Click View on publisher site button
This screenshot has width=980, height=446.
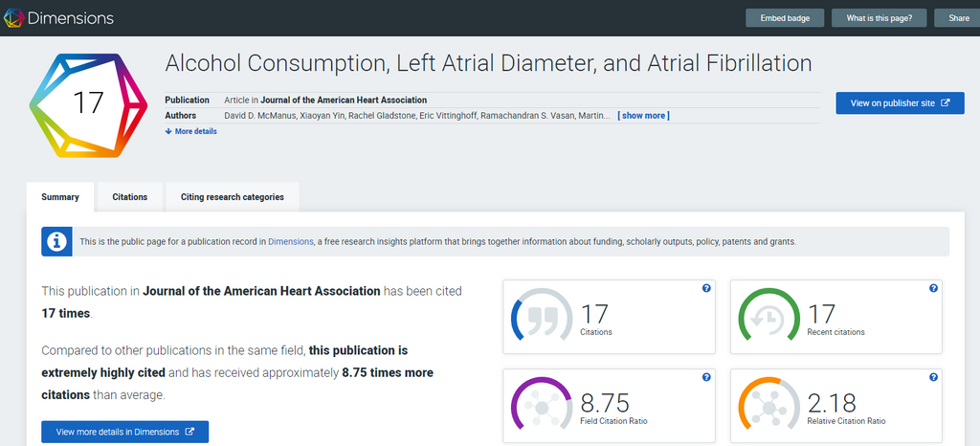coord(900,103)
